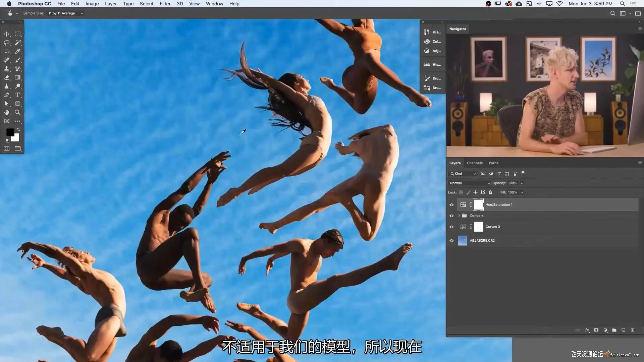Viewport: 644px width, 362px height.
Task: Hide the Curves 3 layer
Action: coord(451,227)
